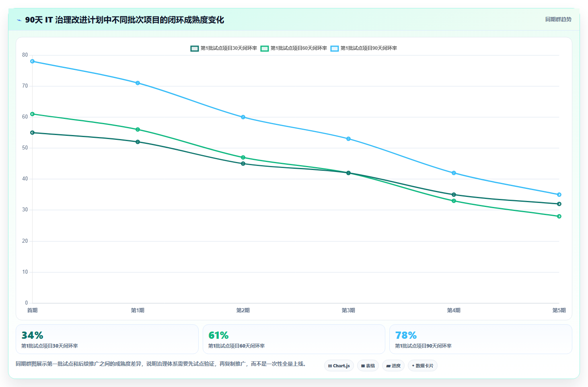Screen dimensions: 588x387
Task: Click the footnote text starting 同期群图展示
Action: tap(162, 364)
